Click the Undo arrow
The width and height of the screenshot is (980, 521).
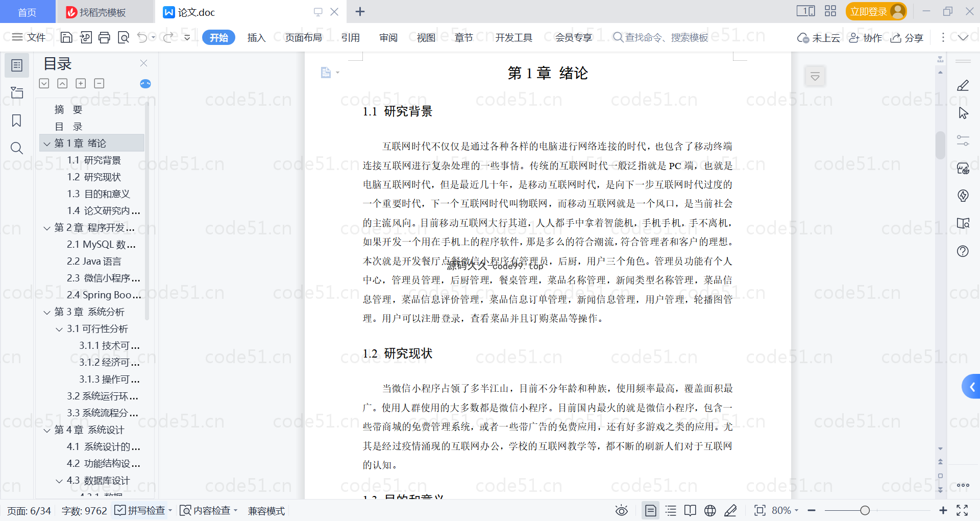click(x=142, y=37)
